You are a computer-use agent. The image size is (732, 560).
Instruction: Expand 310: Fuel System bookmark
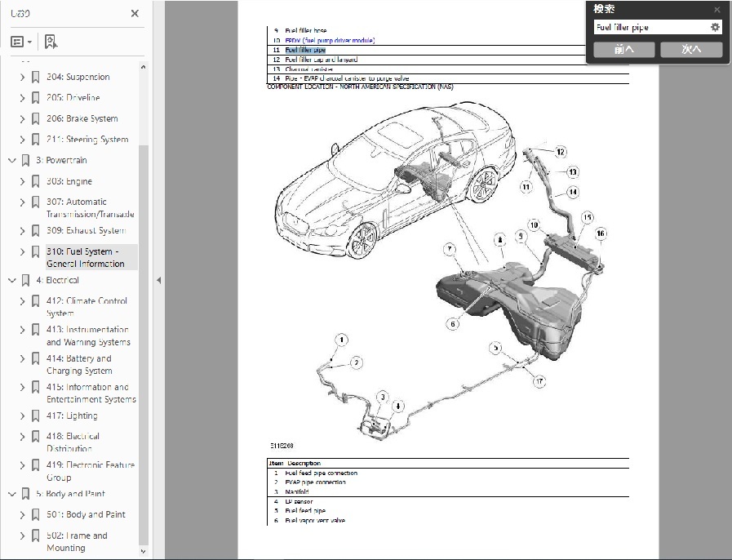pos(22,251)
